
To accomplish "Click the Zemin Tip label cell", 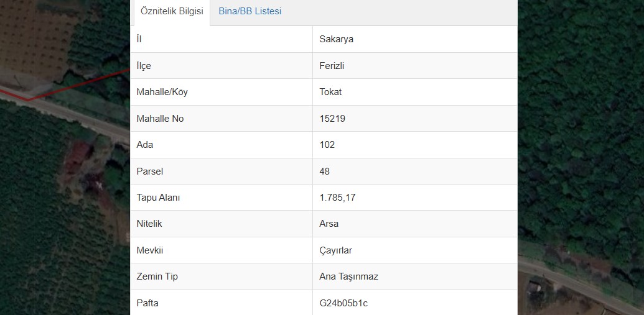I will (x=222, y=276).
